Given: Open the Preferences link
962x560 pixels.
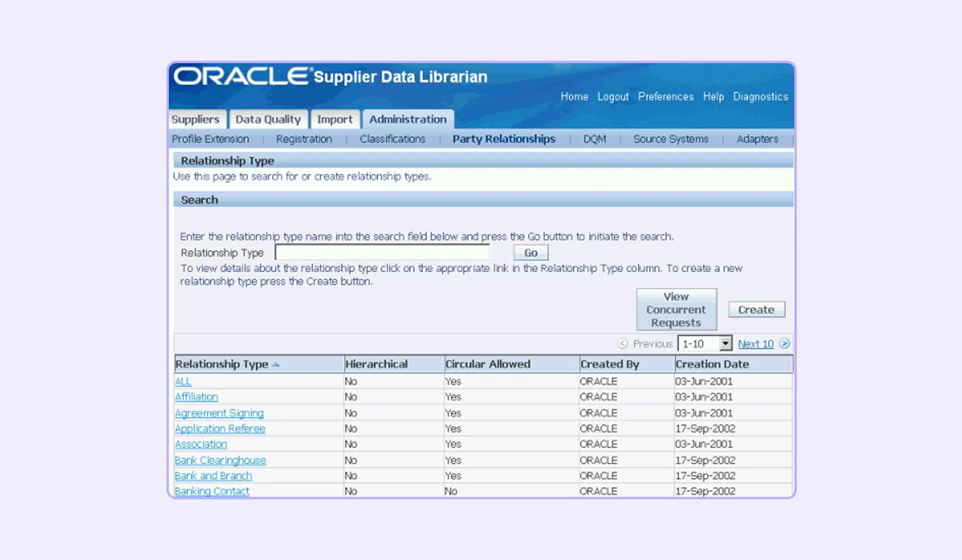Looking at the screenshot, I should [x=666, y=97].
